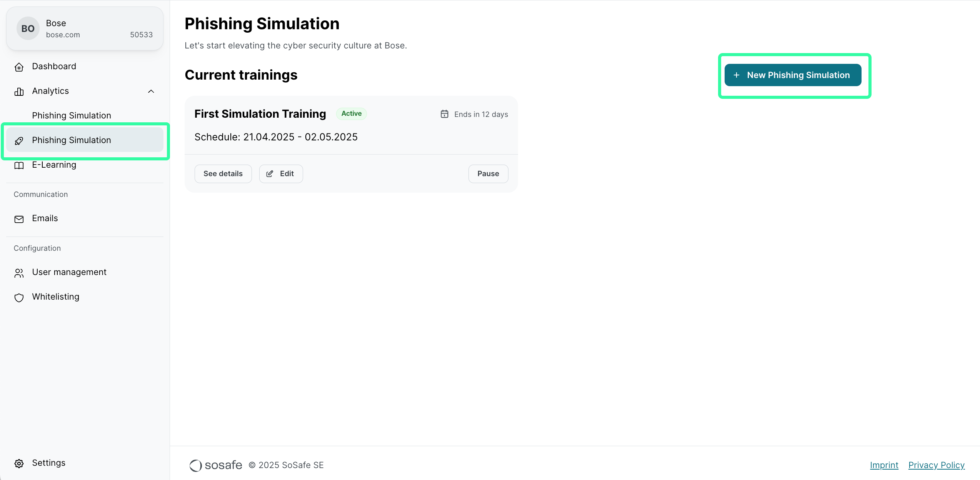The width and height of the screenshot is (980, 480).
Task: Open the Whitelisting configuration page
Action: click(56, 297)
